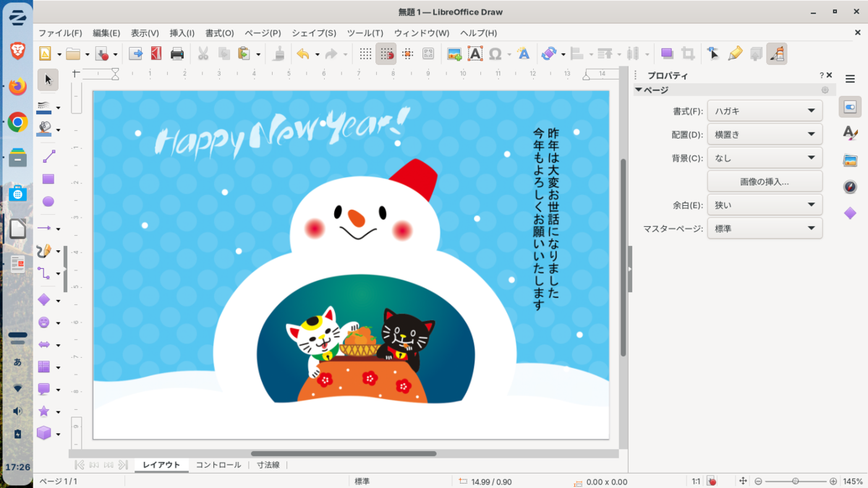Select the Curves and Polygons tool
868x488 pixels.
point(44,251)
